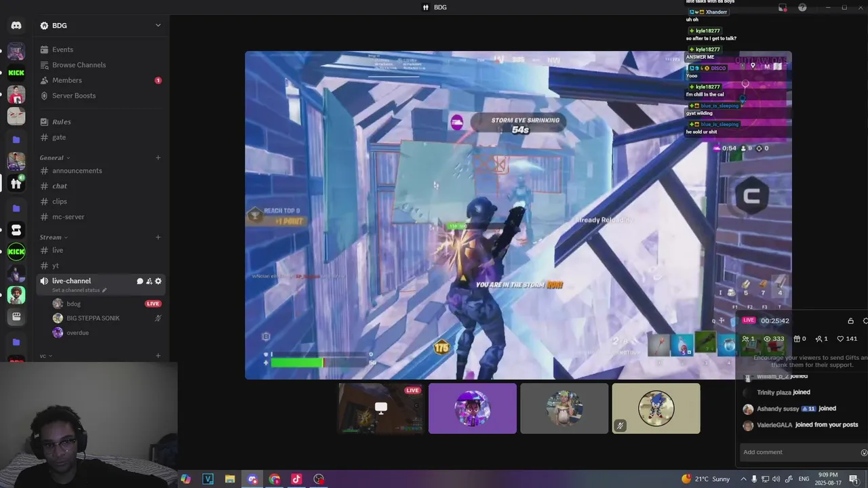The width and height of the screenshot is (868, 488).
Task: Open the clapperboard server icon in the sidebar
Action: [16, 317]
